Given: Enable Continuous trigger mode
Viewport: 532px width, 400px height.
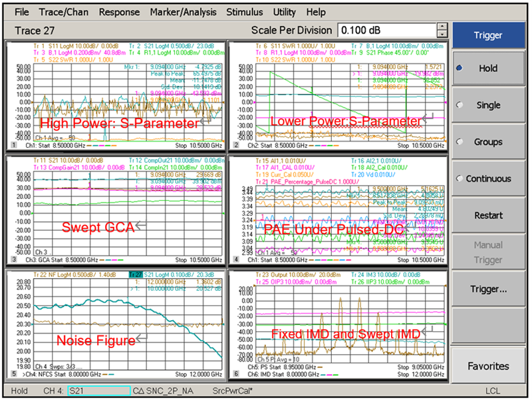Looking at the screenshot, I should tap(488, 178).
